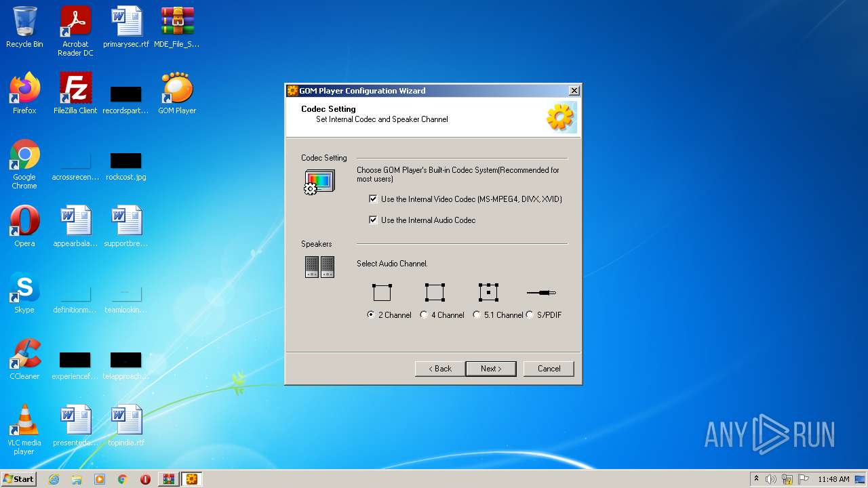Select the supportbre document icon

click(x=126, y=226)
